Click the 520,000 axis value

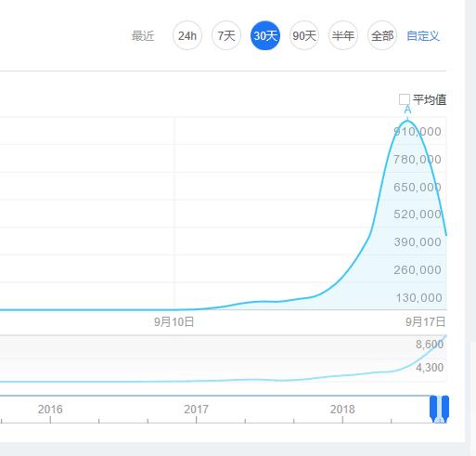pos(418,215)
